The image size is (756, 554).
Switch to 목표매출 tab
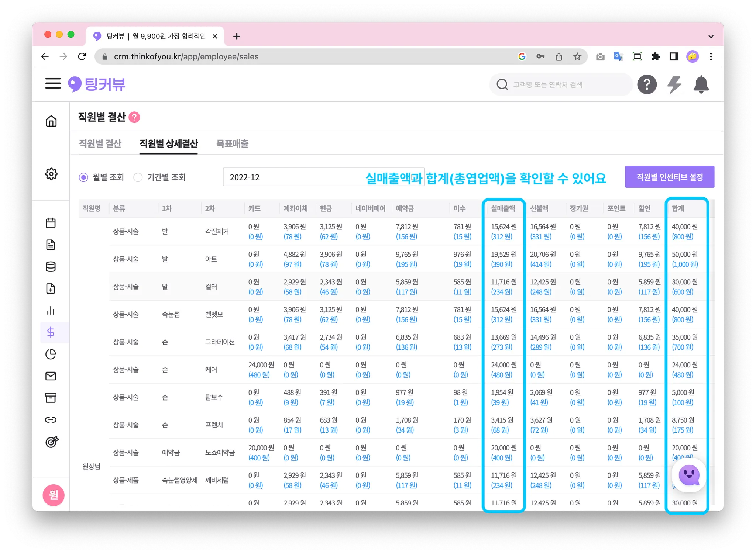[x=232, y=143]
